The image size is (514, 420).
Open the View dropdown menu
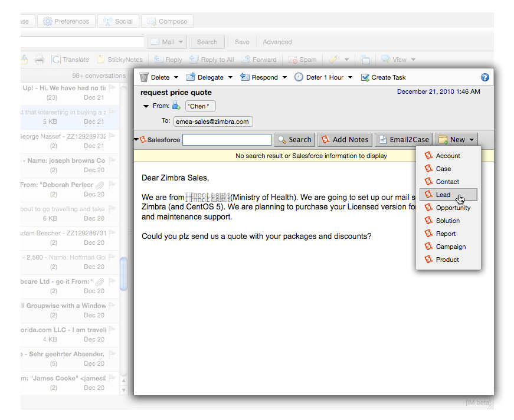(398, 60)
